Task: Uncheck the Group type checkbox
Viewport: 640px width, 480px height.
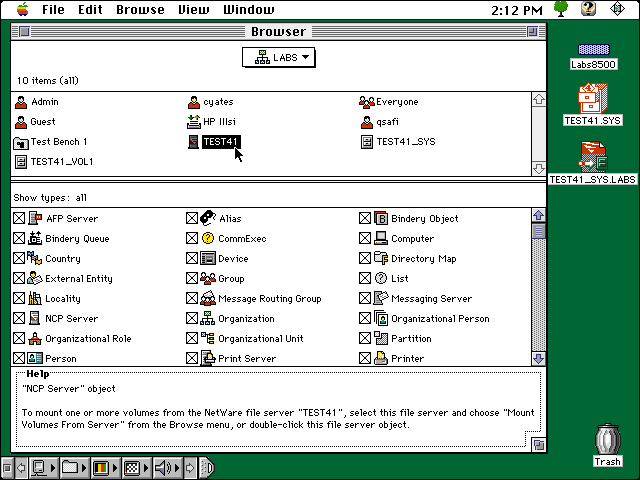Action: (x=192, y=278)
